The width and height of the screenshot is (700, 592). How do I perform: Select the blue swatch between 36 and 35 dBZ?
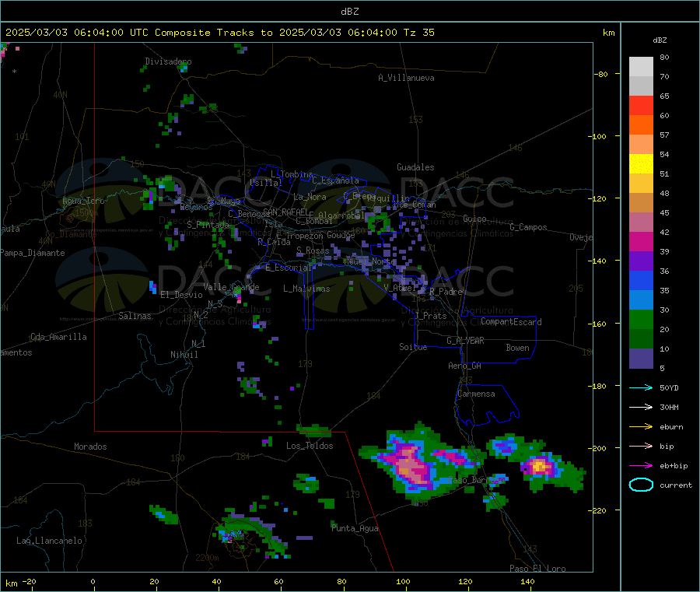(641, 280)
